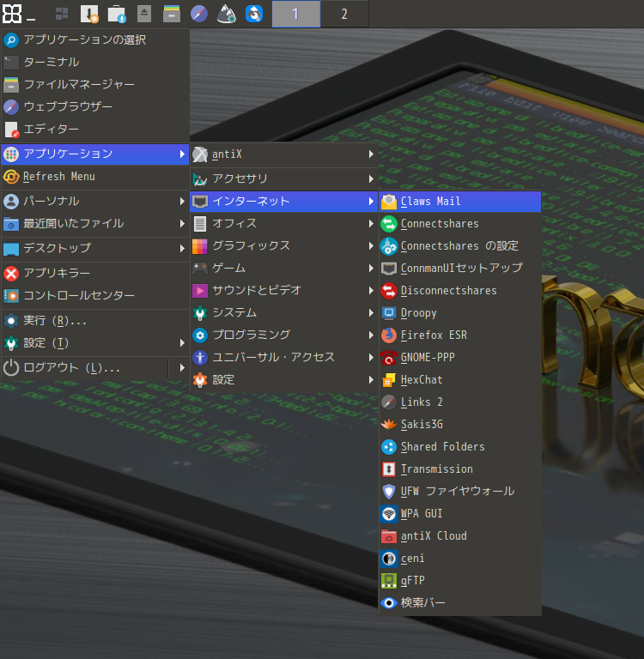
Task: Launch WPA GUI wireless tool
Action: point(422,513)
